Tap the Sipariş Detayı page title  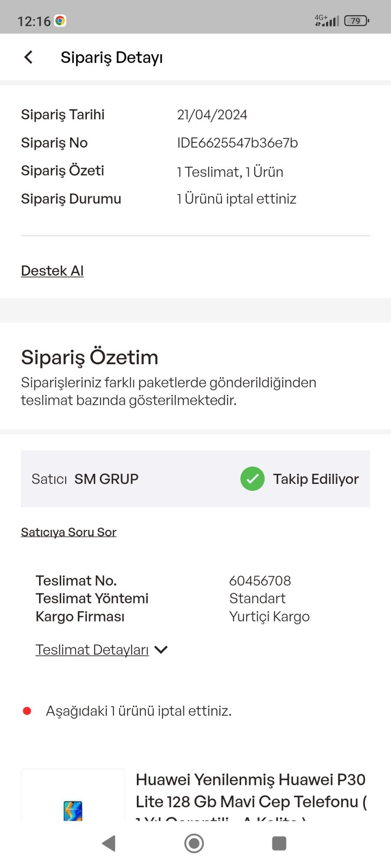(112, 57)
